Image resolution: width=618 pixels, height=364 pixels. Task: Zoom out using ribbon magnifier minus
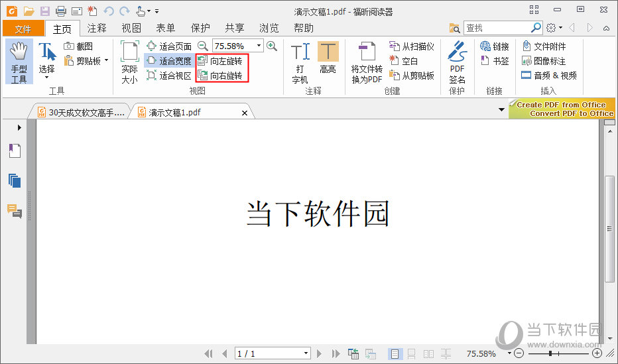point(203,46)
